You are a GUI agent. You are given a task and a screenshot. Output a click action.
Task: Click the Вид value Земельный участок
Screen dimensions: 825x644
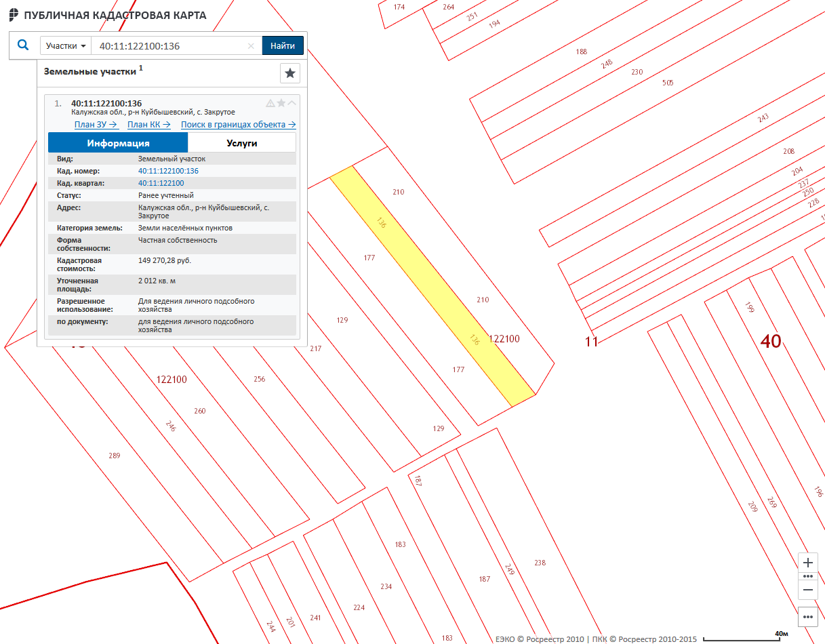click(x=172, y=159)
